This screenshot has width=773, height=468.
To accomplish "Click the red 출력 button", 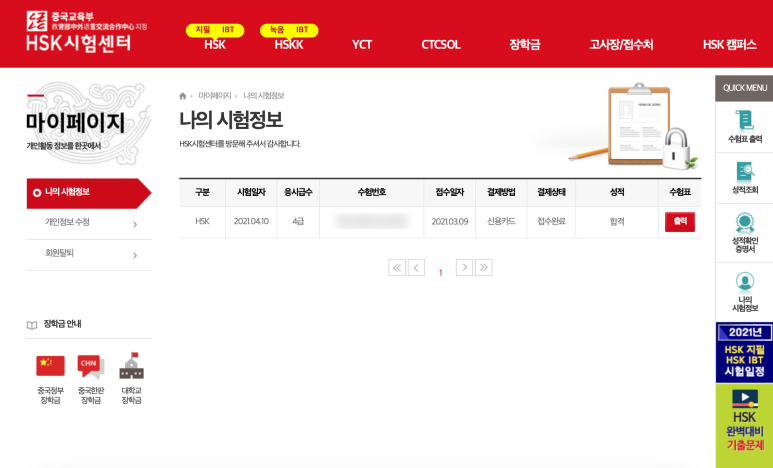I will pos(680,222).
